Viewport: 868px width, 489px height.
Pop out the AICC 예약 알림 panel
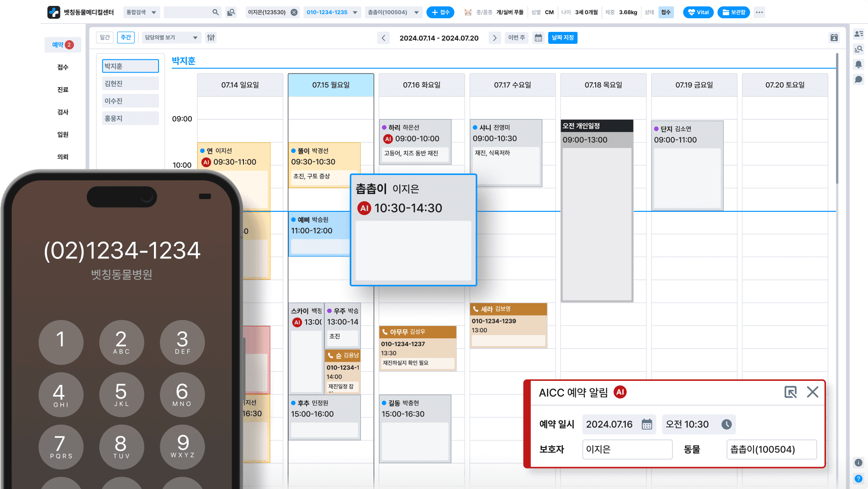[790, 392]
